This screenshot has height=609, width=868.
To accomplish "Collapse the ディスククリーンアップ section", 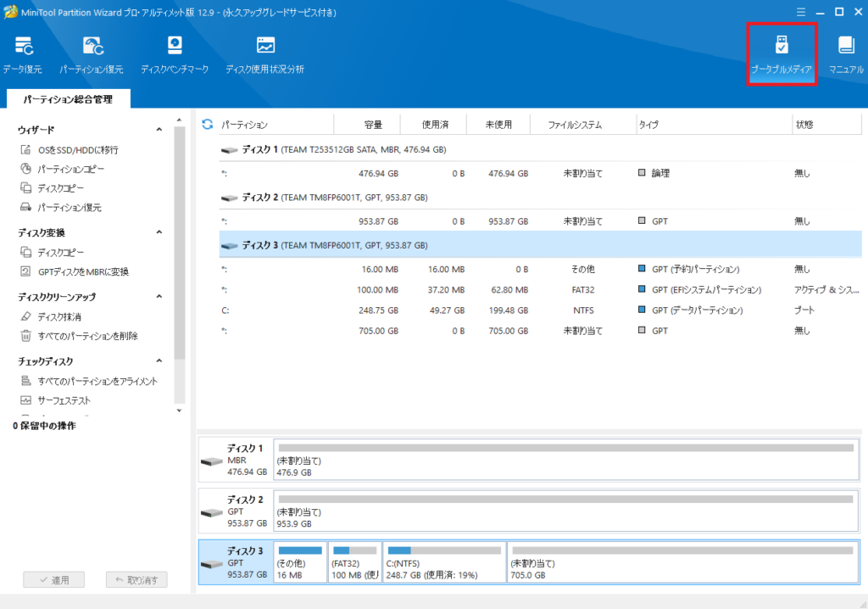I will coord(159,297).
